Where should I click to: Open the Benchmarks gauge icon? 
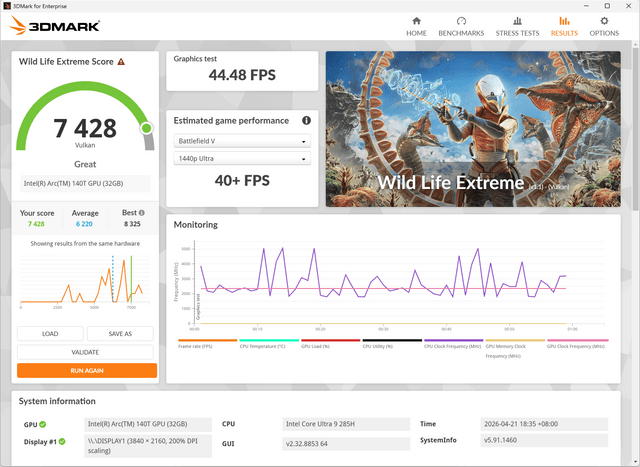click(x=461, y=21)
